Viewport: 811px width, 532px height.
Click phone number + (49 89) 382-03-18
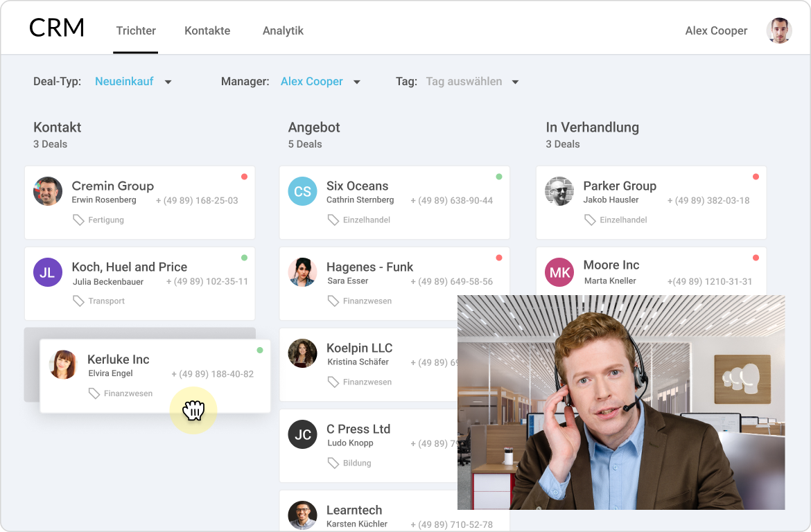(x=708, y=201)
